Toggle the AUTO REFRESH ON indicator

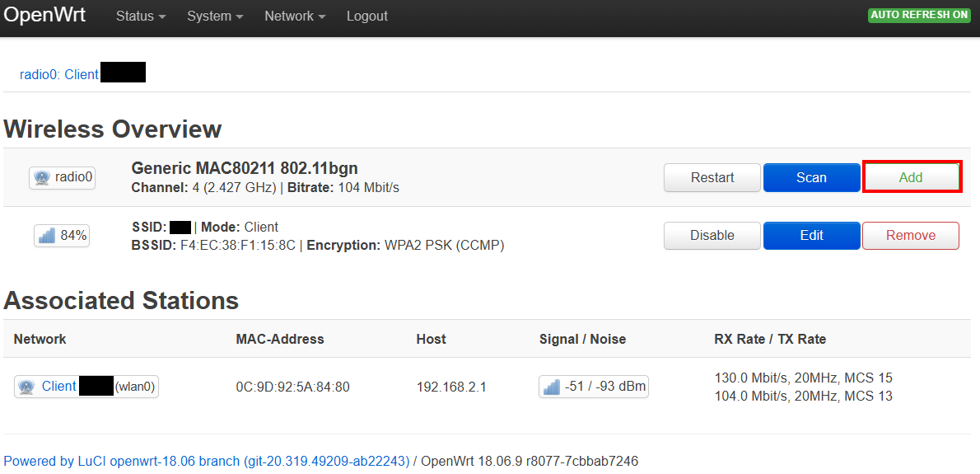pyautogui.click(x=918, y=16)
